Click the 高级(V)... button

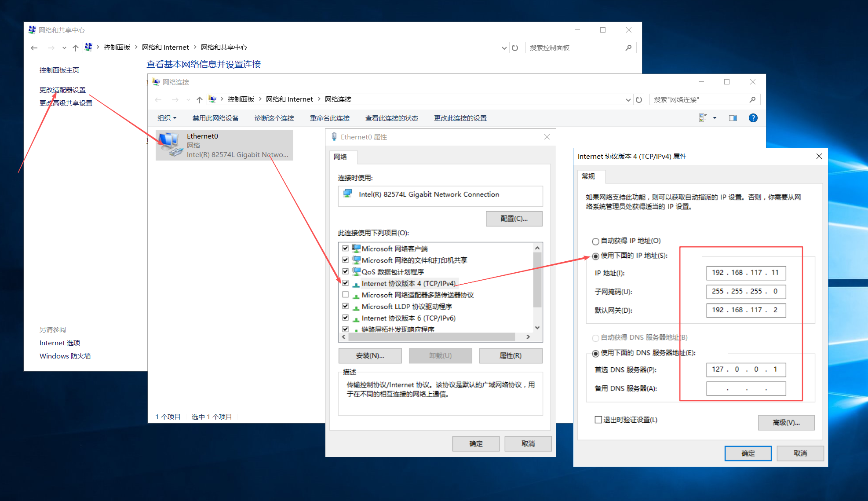point(786,422)
